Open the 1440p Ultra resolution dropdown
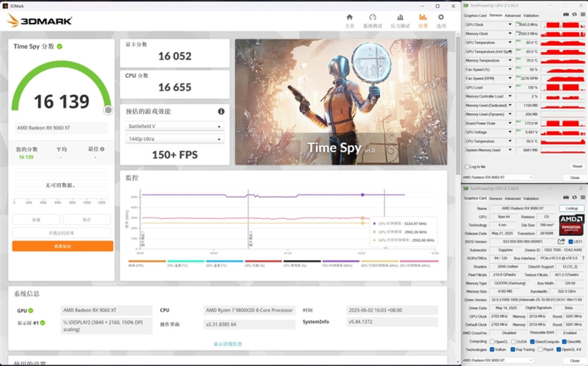The height and width of the screenshot is (366, 588). tap(175, 139)
